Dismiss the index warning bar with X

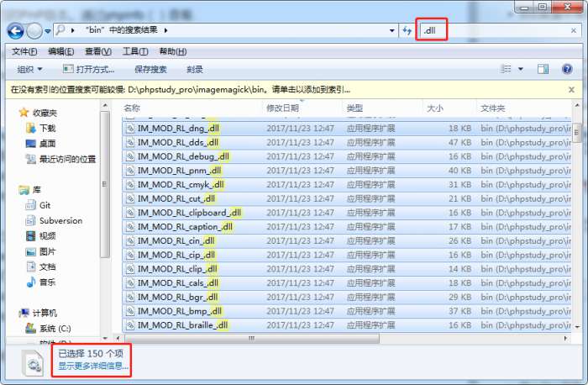tap(571, 90)
